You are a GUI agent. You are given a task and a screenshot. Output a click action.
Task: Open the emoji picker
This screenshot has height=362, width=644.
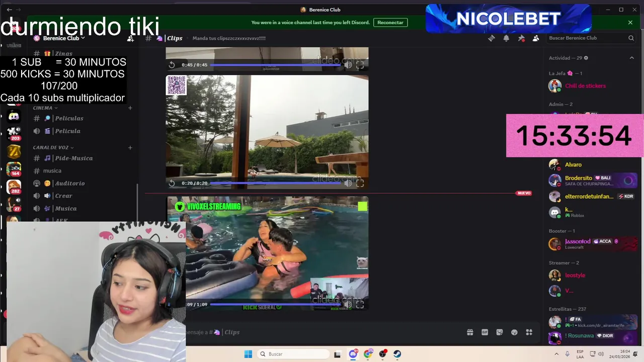[514, 332]
